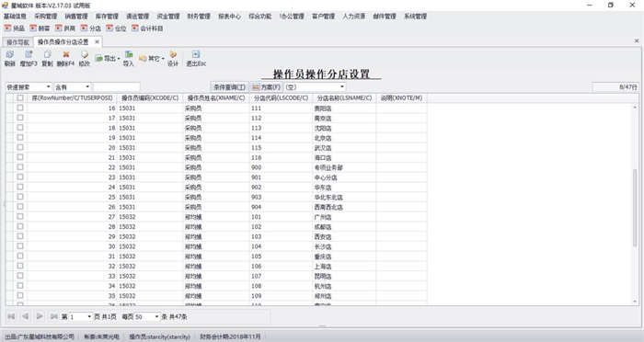The height and width of the screenshot is (342, 644).
Task: Expand the 其它 dropdown menu
Action: pyautogui.click(x=163, y=59)
